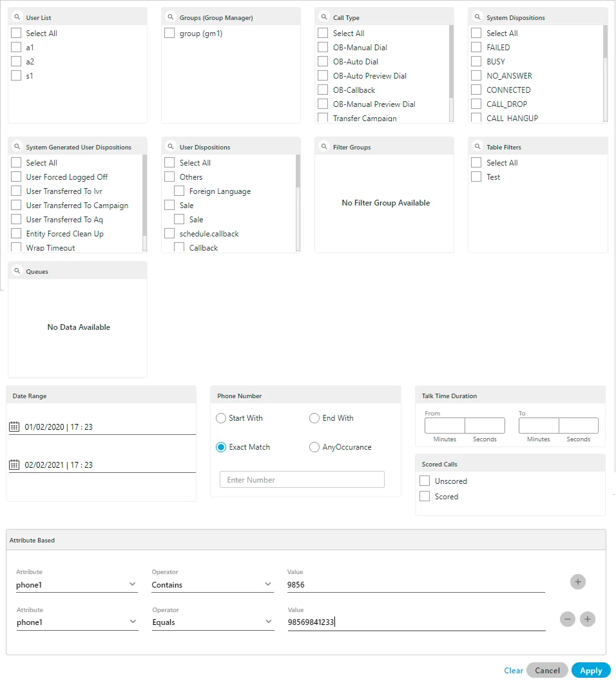Select the End With radio option
This screenshot has height=681, width=616.
(314, 417)
